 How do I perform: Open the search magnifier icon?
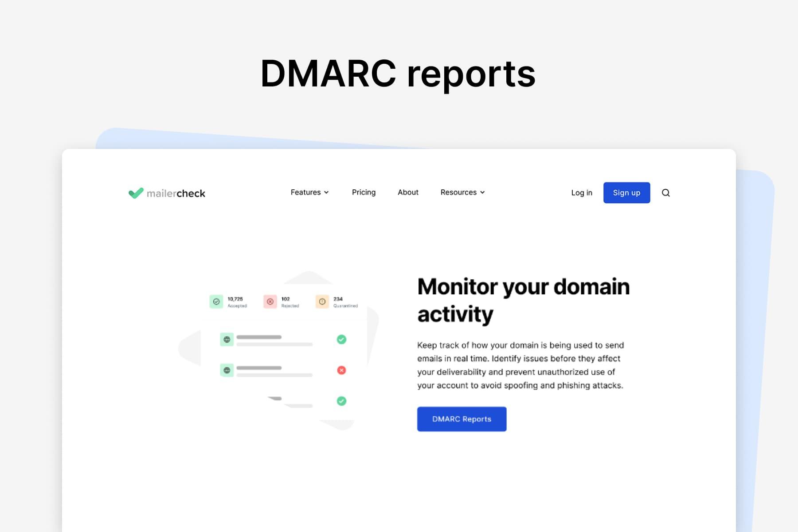coord(665,193)
